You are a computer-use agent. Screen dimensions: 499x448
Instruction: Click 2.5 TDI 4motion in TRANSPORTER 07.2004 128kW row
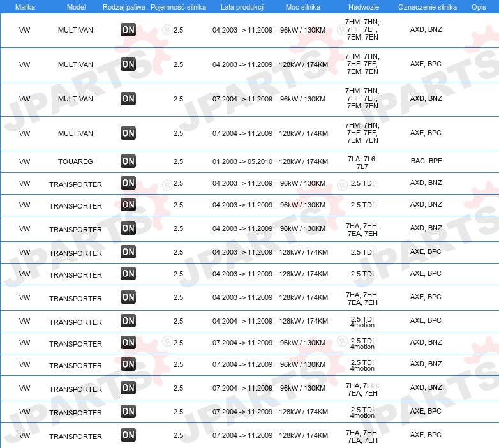[x=362, y=412]
